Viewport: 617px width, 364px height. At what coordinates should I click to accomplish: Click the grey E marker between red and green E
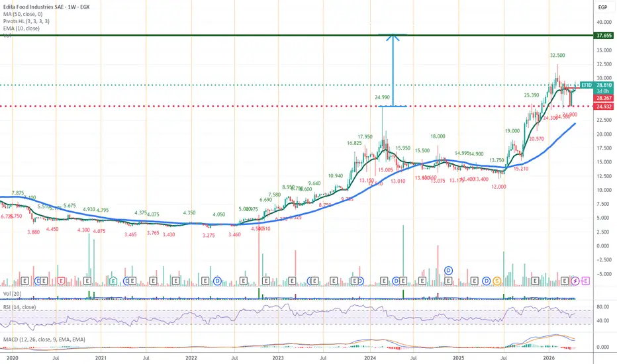[x=87, y=281]
